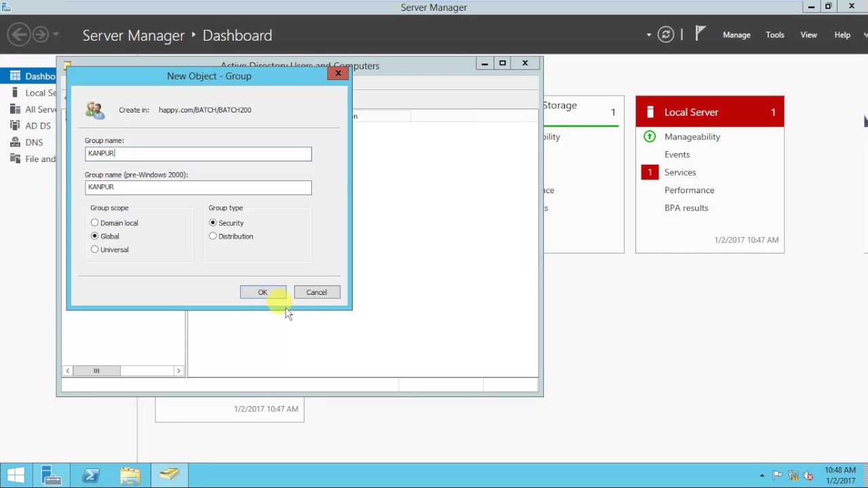
Task: Launch PowerShell from the taskbar
Action: [x=91, y=475]
